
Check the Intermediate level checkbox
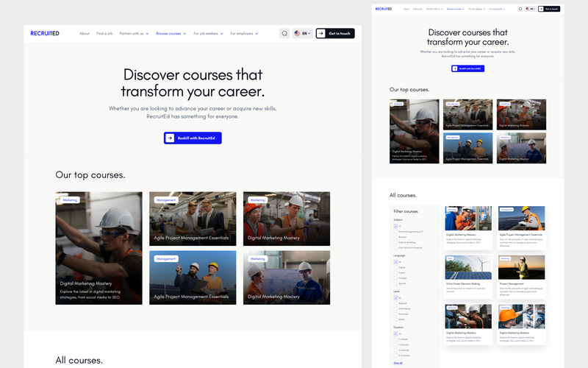(395, 308)
